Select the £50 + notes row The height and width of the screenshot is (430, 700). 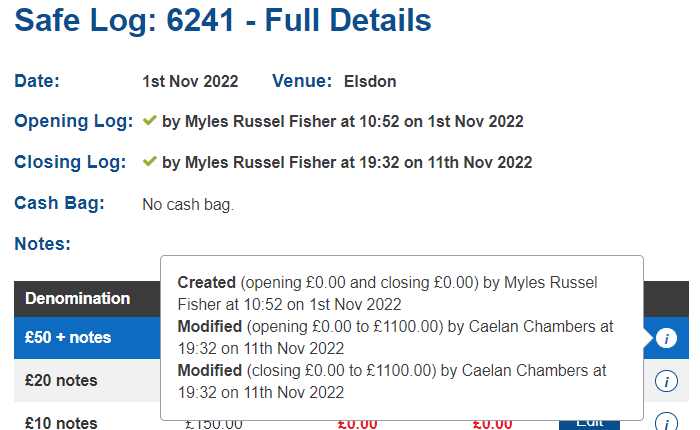click(x=68, y=338)
